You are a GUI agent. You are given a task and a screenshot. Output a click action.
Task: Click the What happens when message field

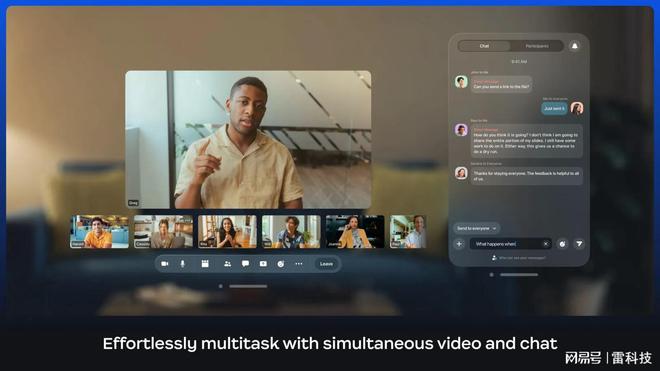click(511, 244)
